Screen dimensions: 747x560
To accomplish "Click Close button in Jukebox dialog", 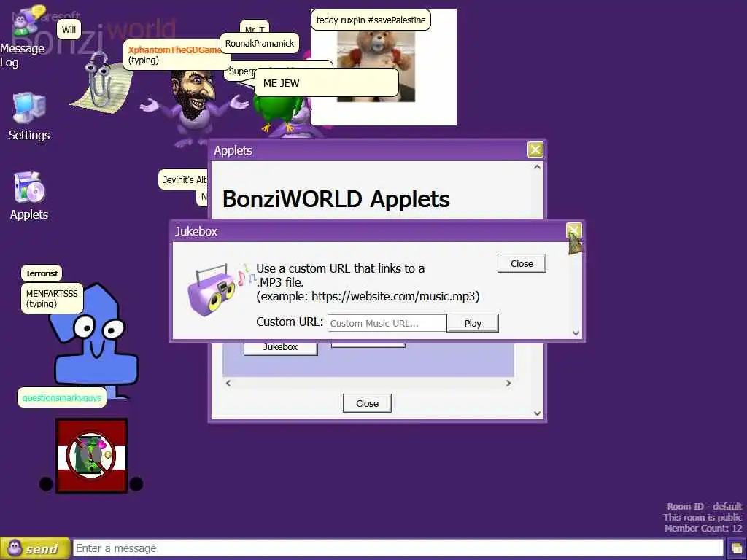I will (x=522, y=263).
